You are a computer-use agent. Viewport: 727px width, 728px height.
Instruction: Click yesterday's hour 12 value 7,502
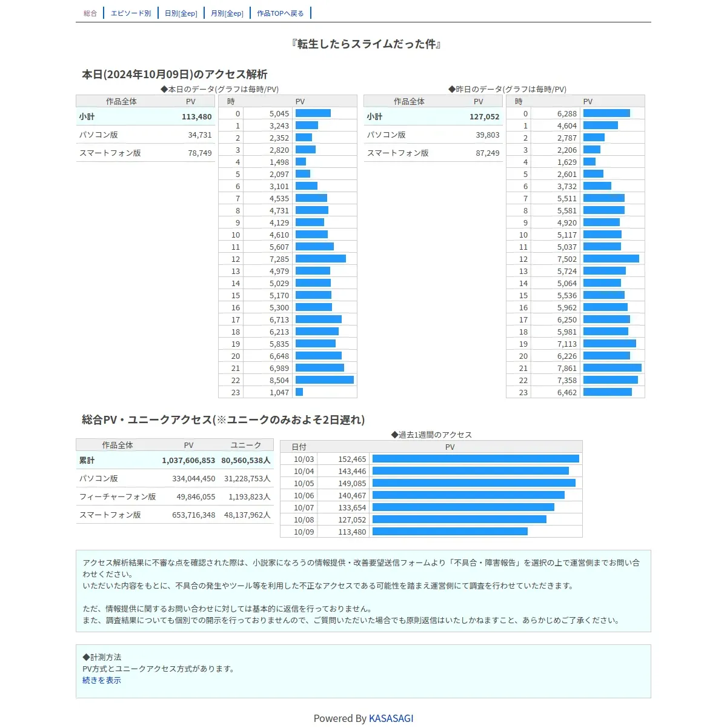pos(567,259)
